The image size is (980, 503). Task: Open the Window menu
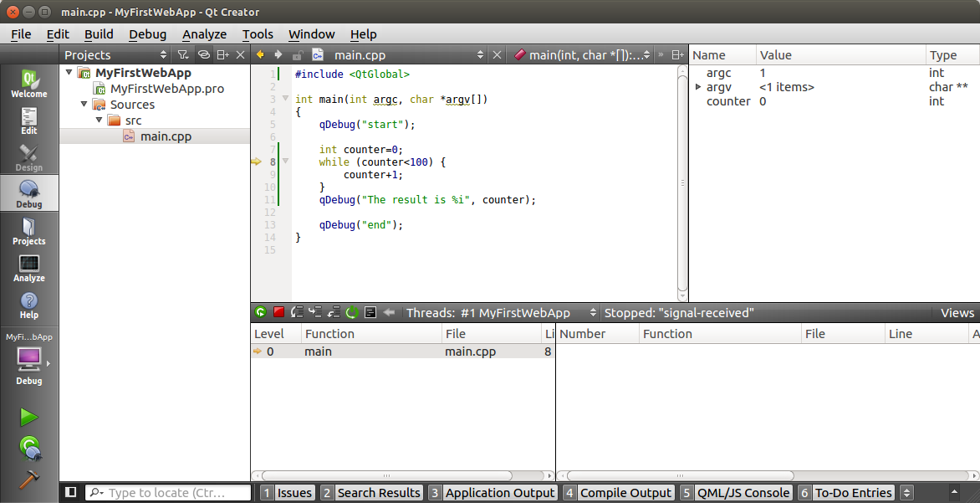pos(311,34)
